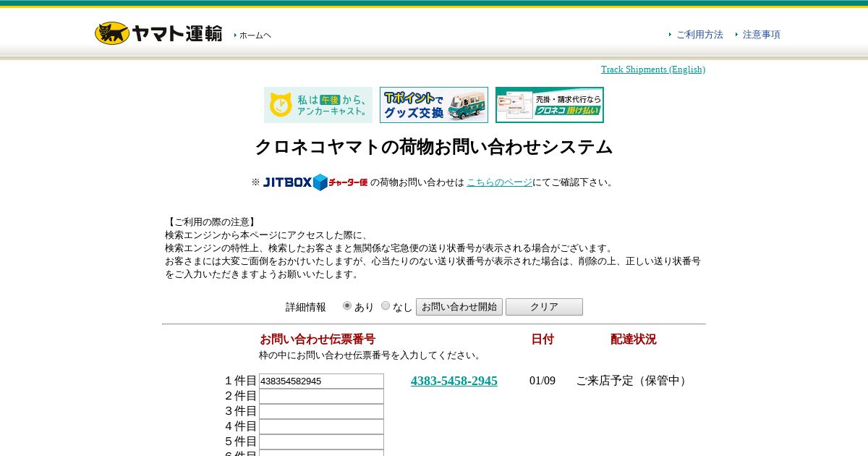Select なし for detailed information
This screenshot has height=456, width=868.
386,305
